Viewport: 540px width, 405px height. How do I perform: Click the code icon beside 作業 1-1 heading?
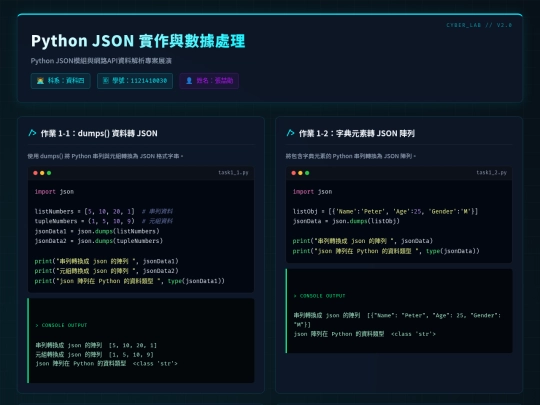pos(32,133)
